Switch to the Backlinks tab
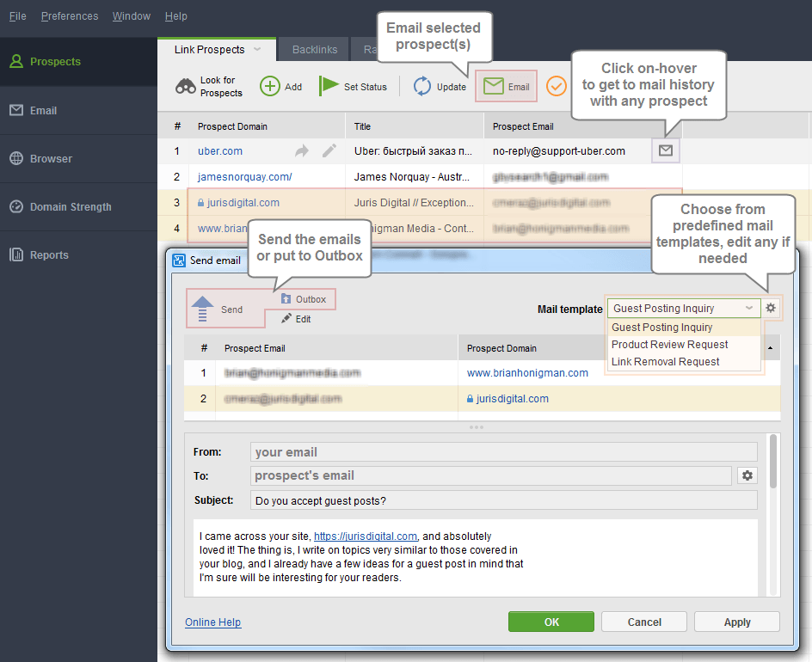The width and height of the screenshot is (812, 662). pyautogui.click(x=314, y=50)
